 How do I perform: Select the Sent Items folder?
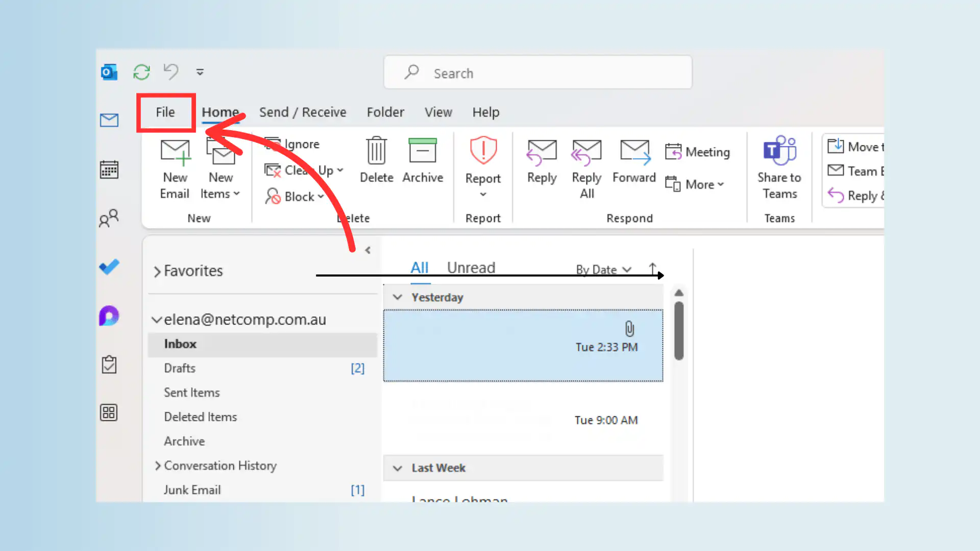click(x=191, y=392)
